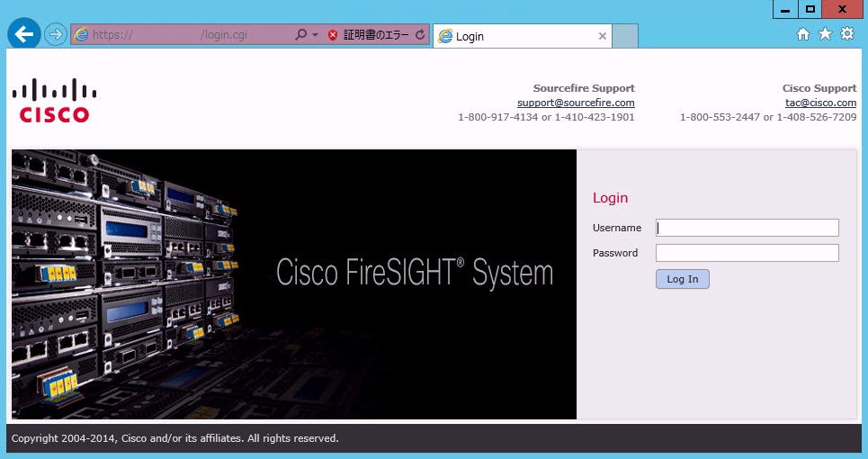Maximize the browser window
The height and width of the screenshot is (459, 868).
point(810,9)
